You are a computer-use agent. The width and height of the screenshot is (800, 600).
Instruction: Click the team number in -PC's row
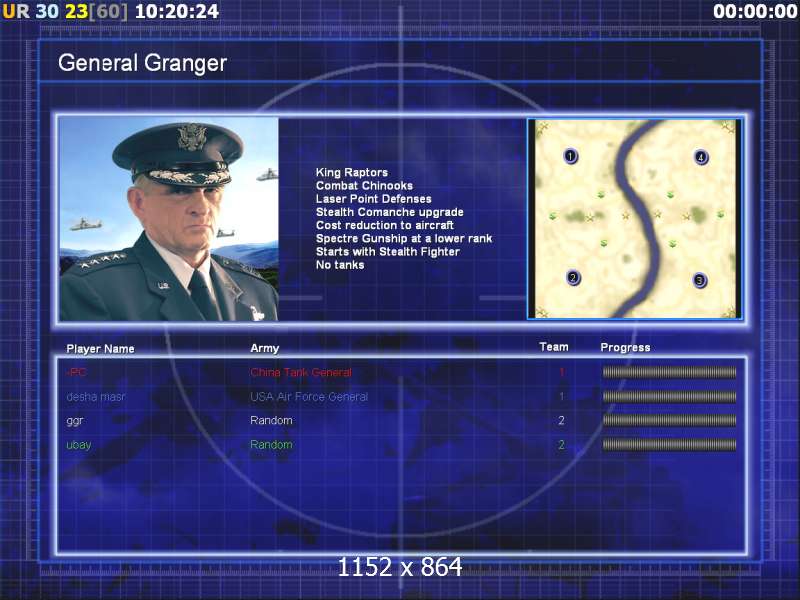[x=562, y=372]
